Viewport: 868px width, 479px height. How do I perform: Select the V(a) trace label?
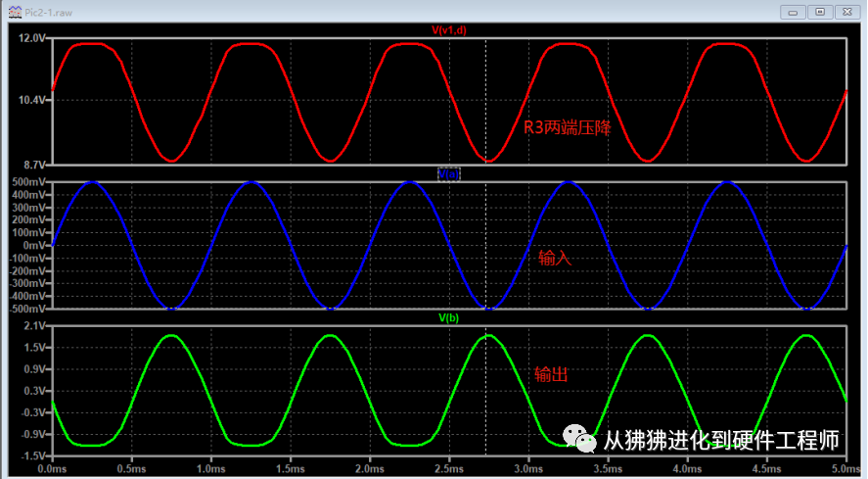[449, 174]
